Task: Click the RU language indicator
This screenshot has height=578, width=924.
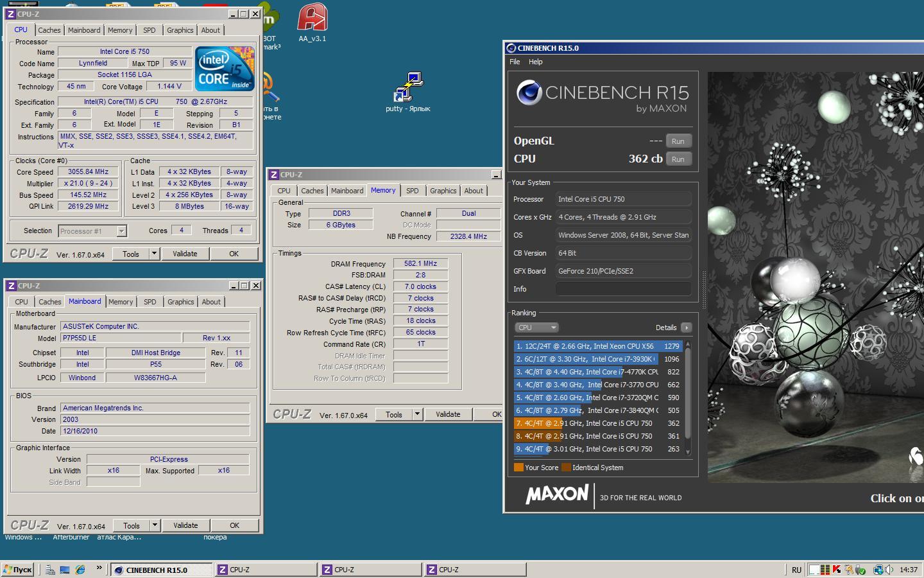Action: pyautogui.click(x=796, y=570)
